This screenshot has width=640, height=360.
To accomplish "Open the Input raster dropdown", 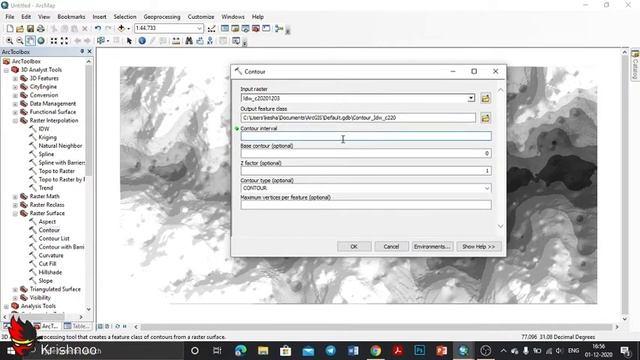I will (x=471, y=98).
